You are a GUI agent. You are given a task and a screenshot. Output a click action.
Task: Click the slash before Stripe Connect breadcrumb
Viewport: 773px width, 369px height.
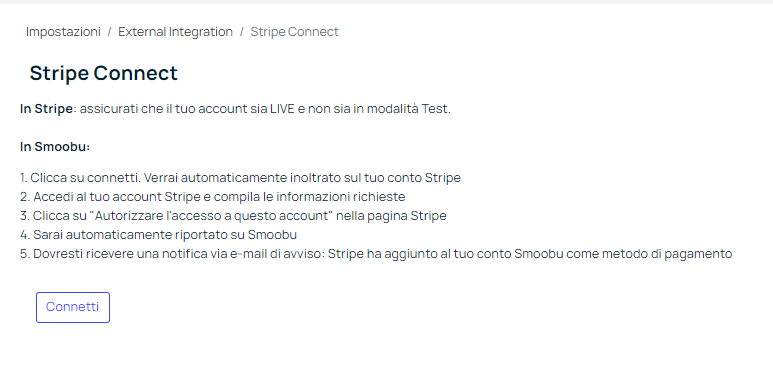point(242,32)
